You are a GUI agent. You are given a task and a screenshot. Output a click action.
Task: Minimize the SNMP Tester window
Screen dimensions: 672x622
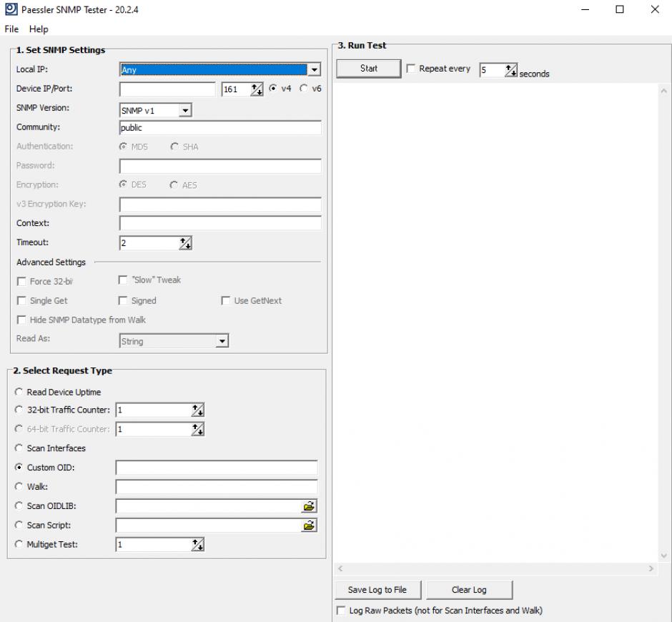tap(585, 9)
